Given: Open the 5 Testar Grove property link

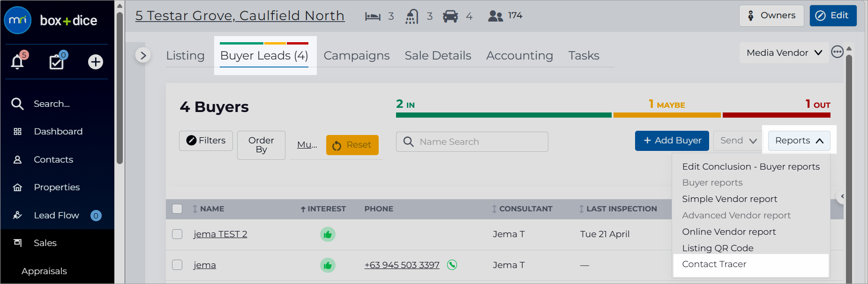Looking at the screenshot, I should click(240, 15).
